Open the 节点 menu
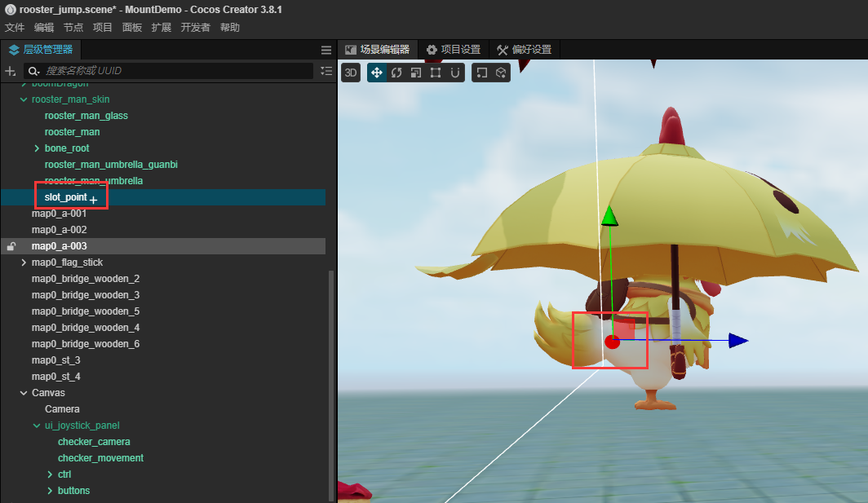Screen dimensions: 868x503 [x=73, y=28]
